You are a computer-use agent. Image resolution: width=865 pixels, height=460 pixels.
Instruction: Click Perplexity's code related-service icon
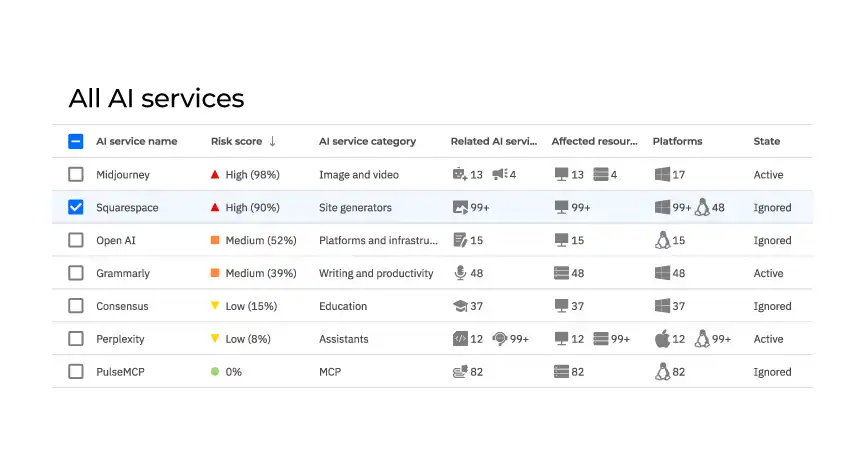[460, 339]
